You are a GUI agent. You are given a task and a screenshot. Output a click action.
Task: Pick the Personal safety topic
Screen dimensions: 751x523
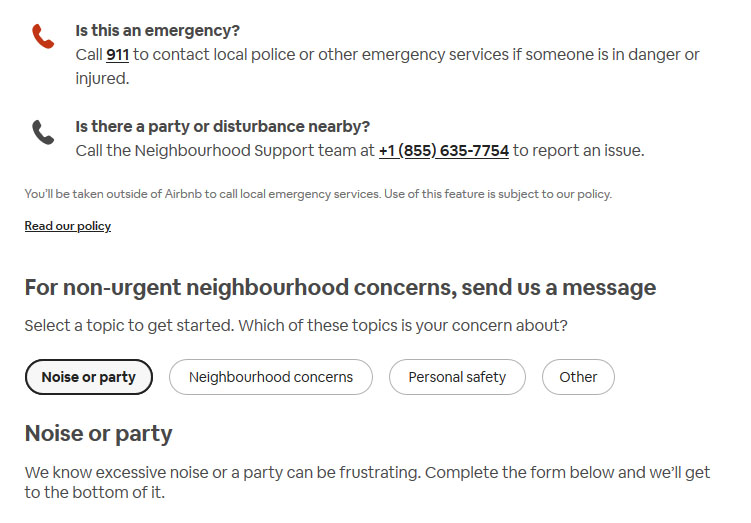(457, 377)
